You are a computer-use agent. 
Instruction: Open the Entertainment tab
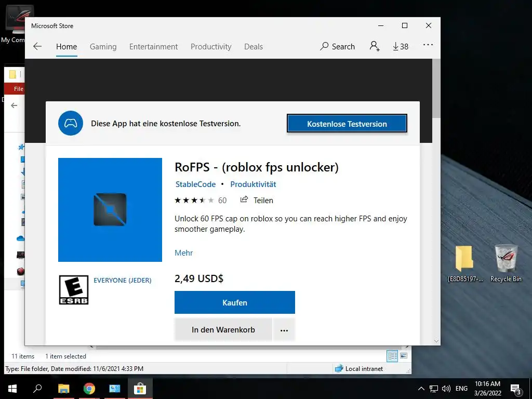click(x=153, y=46)
